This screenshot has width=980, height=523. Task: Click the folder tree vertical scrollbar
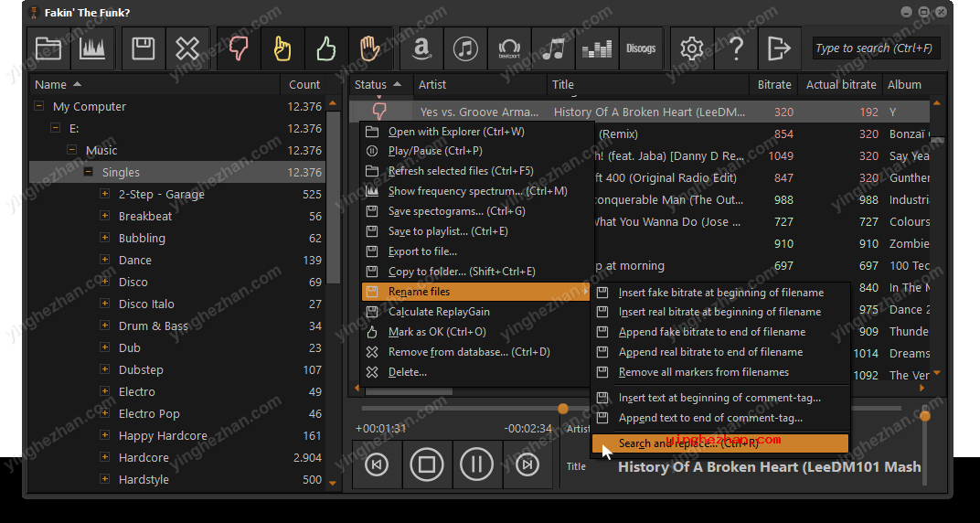333,197
